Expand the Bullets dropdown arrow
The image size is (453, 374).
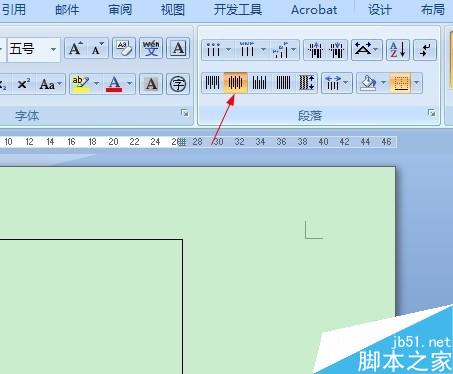coord(229,50)
